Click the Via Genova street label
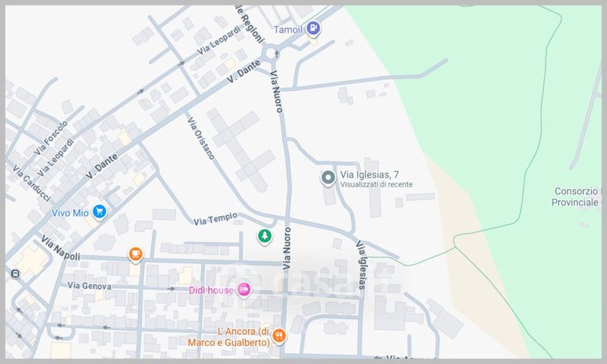The image size is (607, 364). [89, 286]
